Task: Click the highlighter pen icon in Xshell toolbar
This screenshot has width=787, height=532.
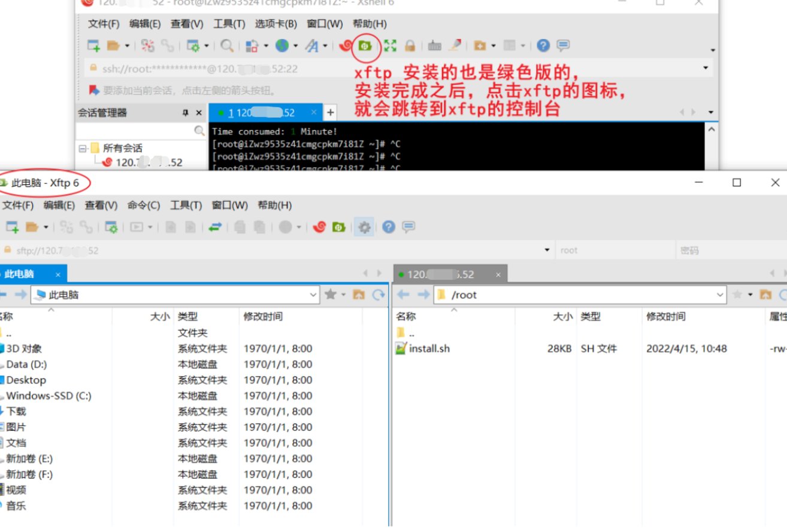Action: point(455,46)
